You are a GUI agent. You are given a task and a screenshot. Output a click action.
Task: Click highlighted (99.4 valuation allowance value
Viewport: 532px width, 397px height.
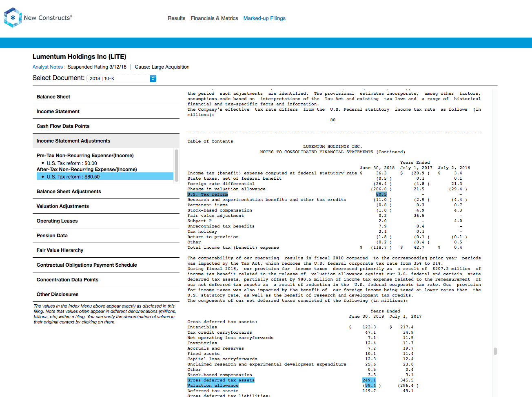coord(369,386)
